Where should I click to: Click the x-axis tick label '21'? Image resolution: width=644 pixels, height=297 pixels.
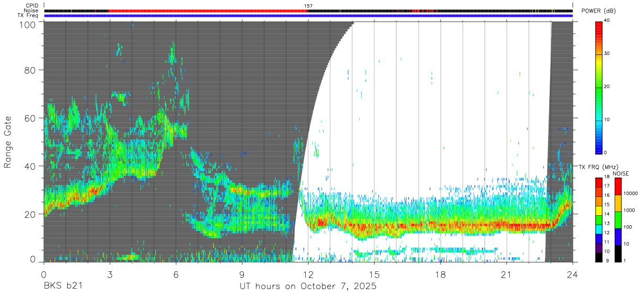click(507, 274)
